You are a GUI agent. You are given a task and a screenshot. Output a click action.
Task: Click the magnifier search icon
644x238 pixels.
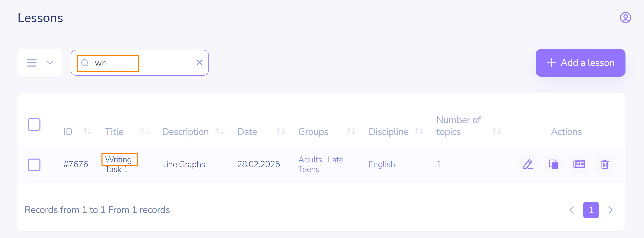(x=85, y=63)
